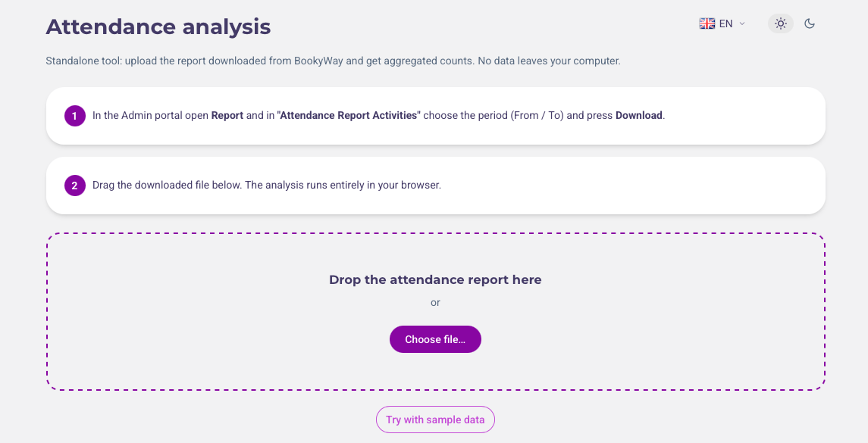868x443 pixels.
Task: Click the UK flag icon
Action: coord(707,23)
